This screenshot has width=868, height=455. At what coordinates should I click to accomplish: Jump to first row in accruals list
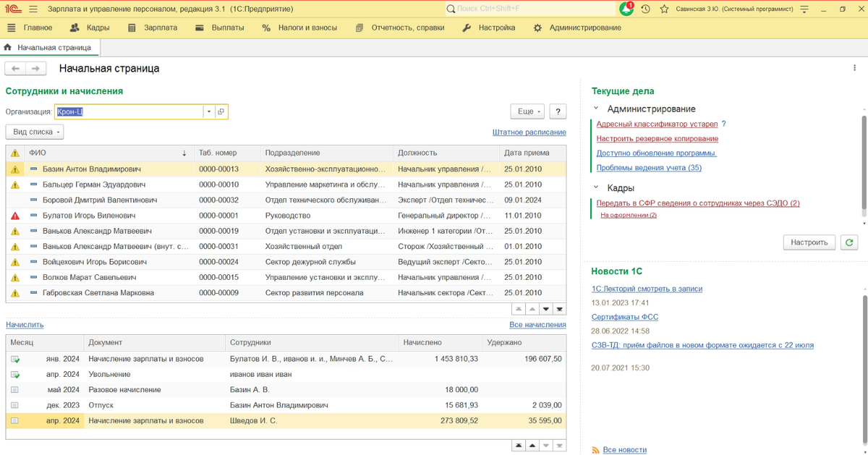coord(519,446)
